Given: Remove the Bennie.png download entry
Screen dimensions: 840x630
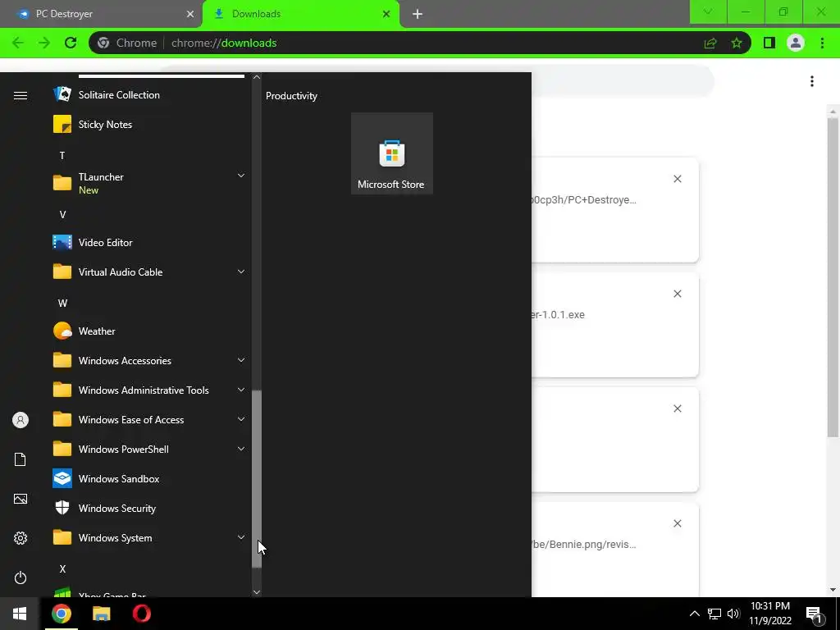Looking at the screenshot, I should (677, 523).
